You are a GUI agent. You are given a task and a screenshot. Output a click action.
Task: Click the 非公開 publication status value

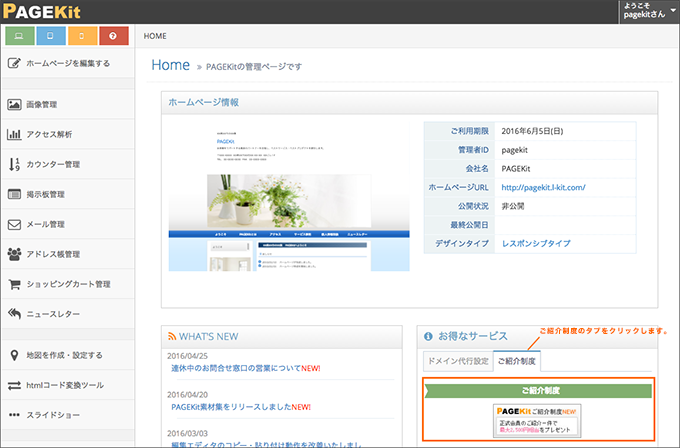513,206
